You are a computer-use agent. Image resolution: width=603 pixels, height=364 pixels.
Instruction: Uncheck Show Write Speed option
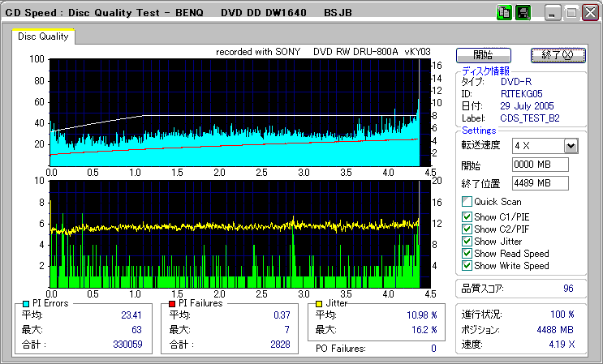(x=467, y=265)
